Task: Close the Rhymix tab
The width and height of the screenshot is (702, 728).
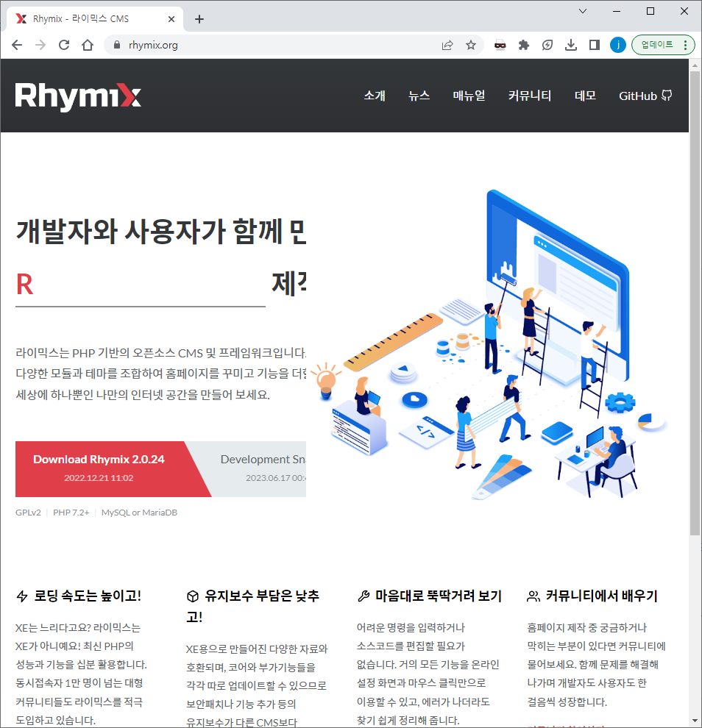Action: coord(171,19)
